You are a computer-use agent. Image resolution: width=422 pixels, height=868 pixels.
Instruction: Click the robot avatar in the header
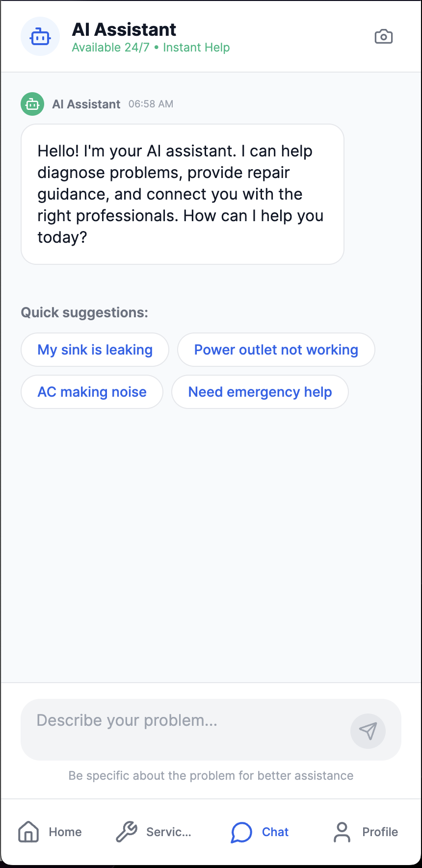(x=40, y=36)
